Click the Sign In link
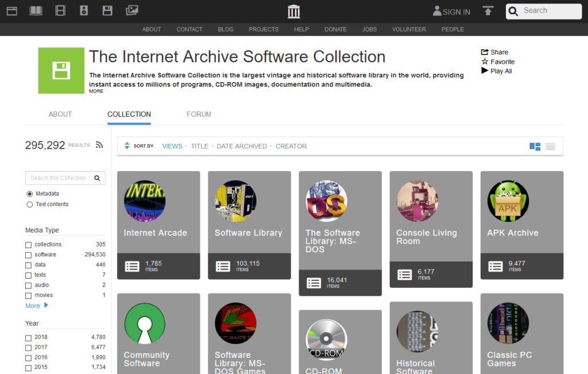The width and height of the screenshot is (588, 374). [451, 11]
